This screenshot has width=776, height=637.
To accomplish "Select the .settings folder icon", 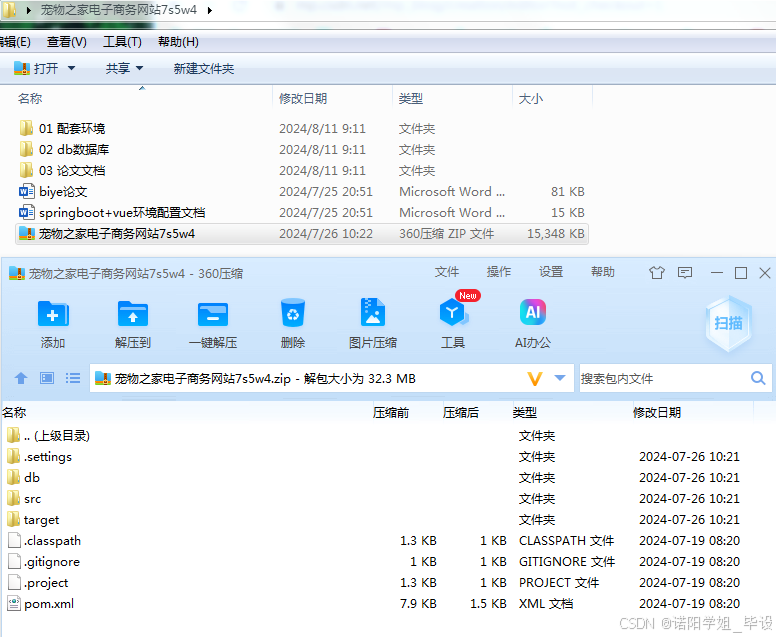I will coord(14,456).
